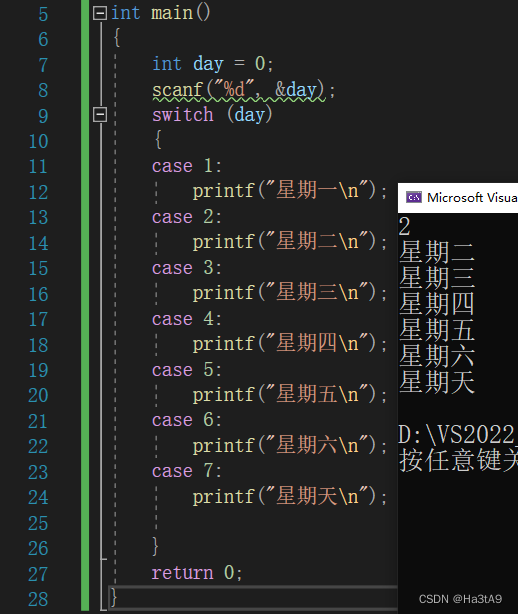Image resolution: width=518 pixels, height=614 pixels.
Task: Click console output line 星期四
Action: tap(437, 304)
